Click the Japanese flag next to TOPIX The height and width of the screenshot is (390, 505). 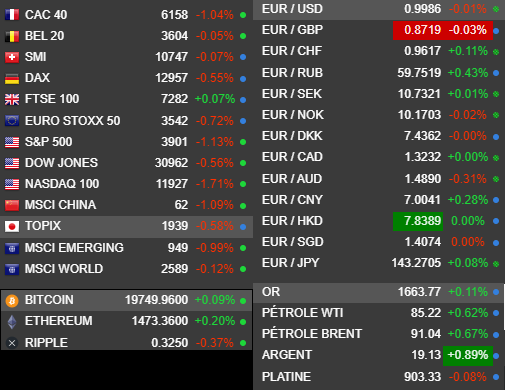[x=12, y=226]
